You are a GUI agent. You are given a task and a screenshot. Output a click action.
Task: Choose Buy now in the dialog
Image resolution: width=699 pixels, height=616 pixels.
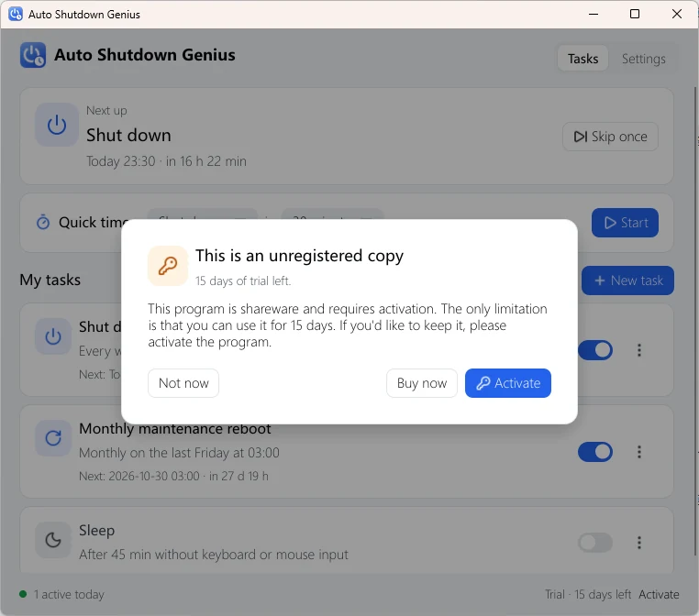click(422, 383)
